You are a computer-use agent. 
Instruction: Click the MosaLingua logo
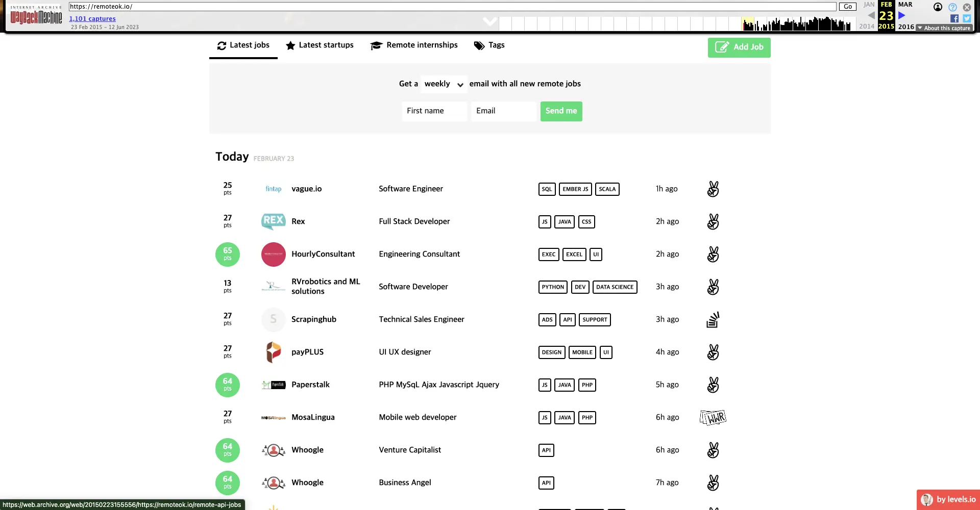[x=274, y=418]
